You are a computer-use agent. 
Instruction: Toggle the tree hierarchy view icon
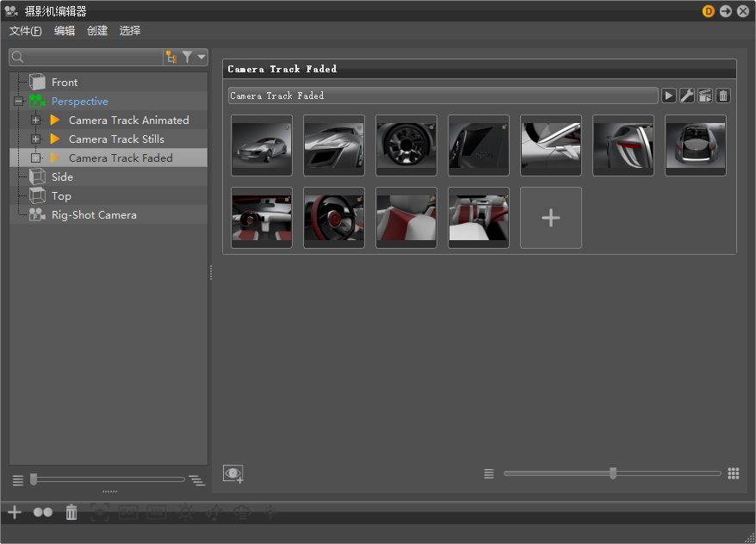pos(171,58)
